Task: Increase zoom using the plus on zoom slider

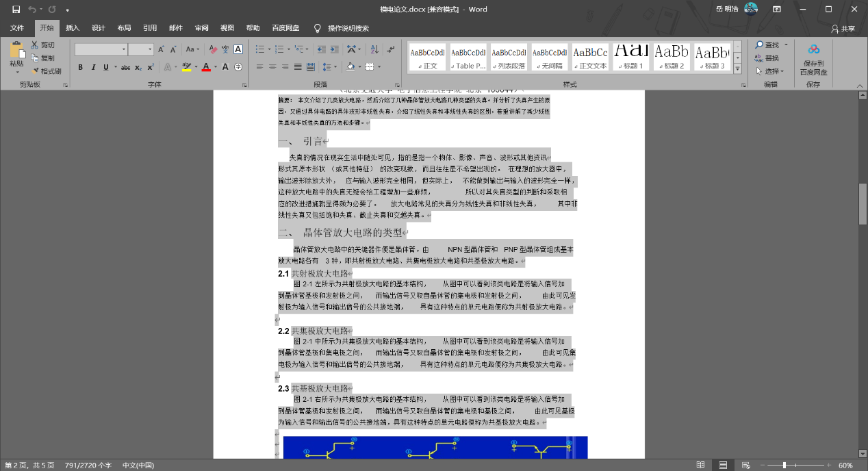Action: (828, 465)
